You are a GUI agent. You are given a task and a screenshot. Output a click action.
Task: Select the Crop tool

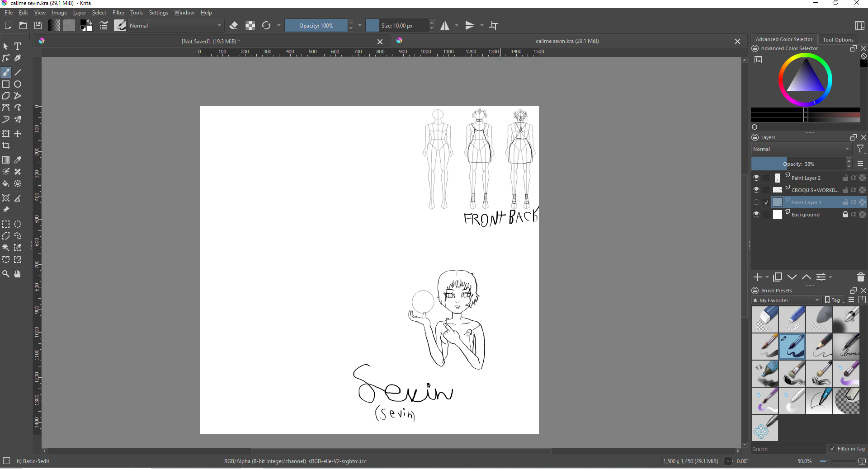(6, 145)
